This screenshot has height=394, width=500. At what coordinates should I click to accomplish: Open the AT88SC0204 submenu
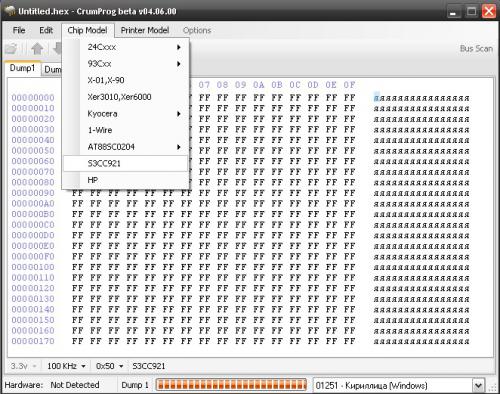(x=125, y=147)
